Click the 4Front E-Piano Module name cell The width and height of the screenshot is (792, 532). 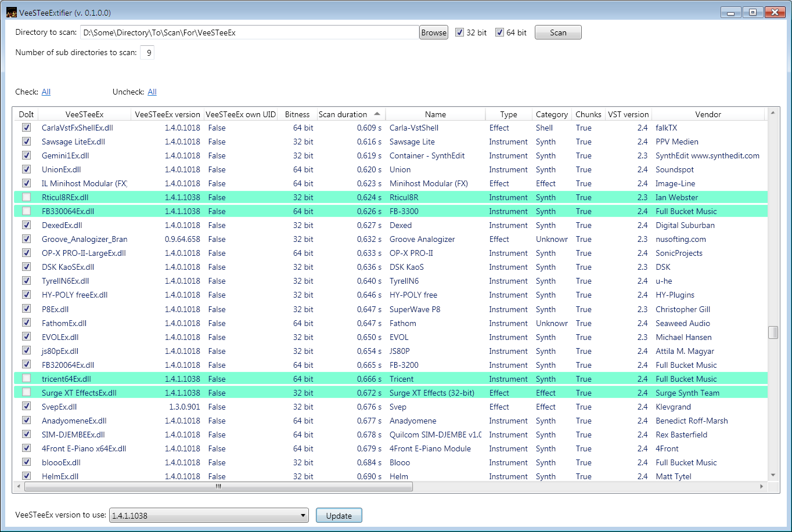(x=430, y=448)
